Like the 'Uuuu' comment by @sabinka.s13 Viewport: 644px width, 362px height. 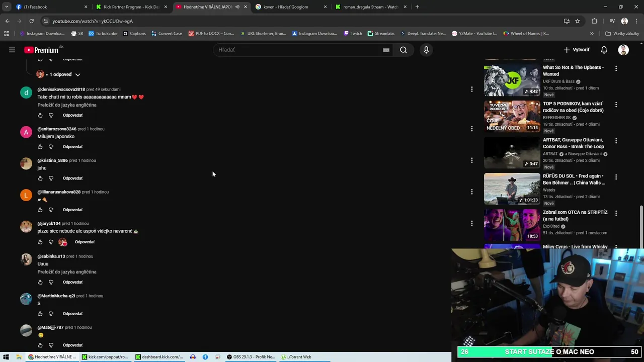40,282
